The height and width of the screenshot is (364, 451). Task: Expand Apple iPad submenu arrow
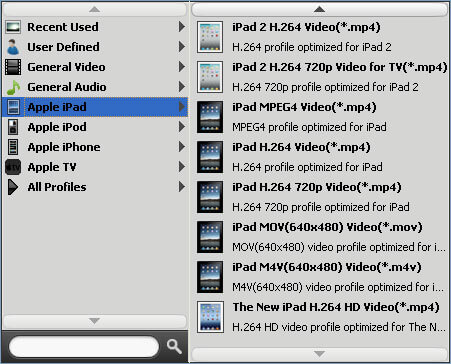(182, 107)
